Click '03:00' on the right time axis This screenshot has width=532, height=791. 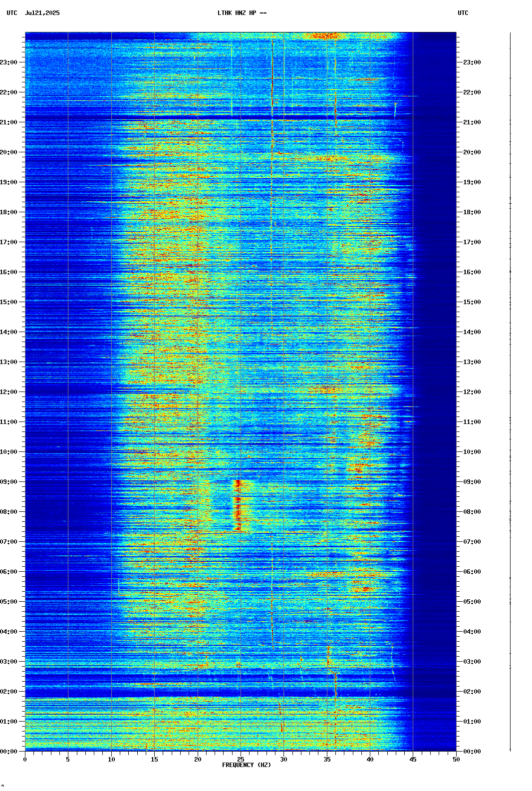tap(472, 662)
